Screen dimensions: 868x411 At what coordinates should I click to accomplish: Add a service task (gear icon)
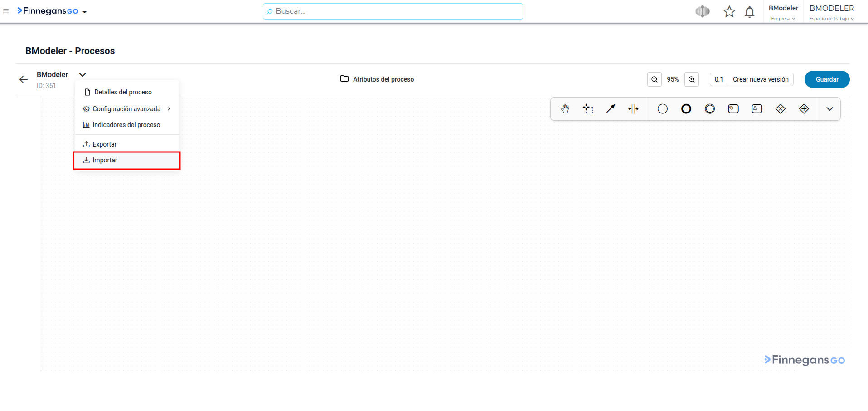733,109
